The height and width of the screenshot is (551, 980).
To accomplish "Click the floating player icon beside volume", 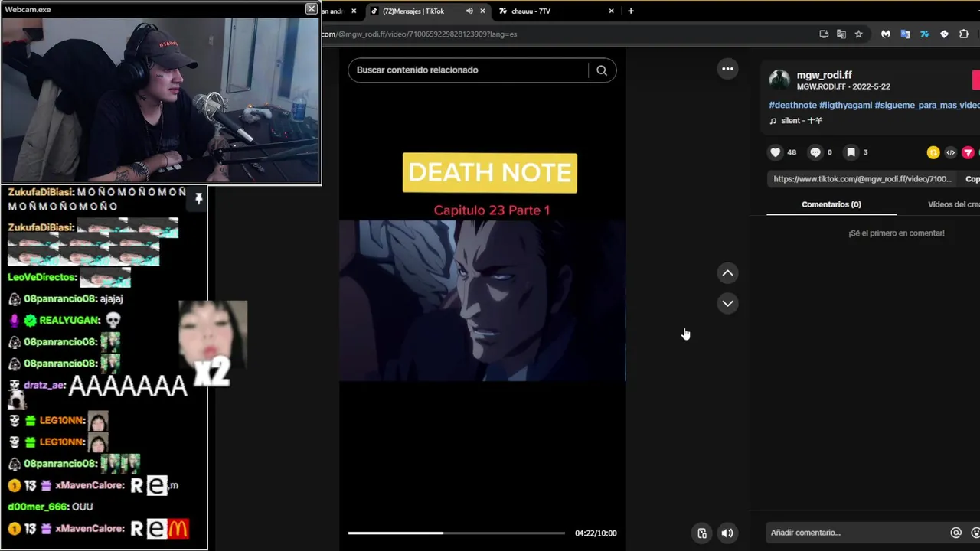I will 702,533.
